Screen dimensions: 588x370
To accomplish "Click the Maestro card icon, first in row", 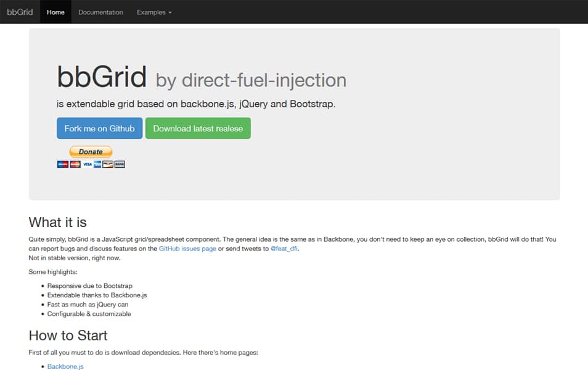I will (62, 164).
